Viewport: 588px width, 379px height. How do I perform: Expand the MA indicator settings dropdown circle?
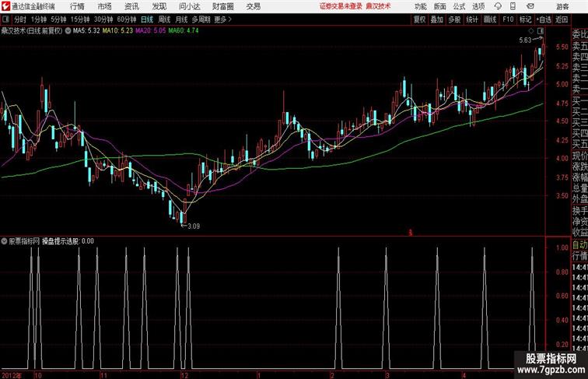[68, 31]
